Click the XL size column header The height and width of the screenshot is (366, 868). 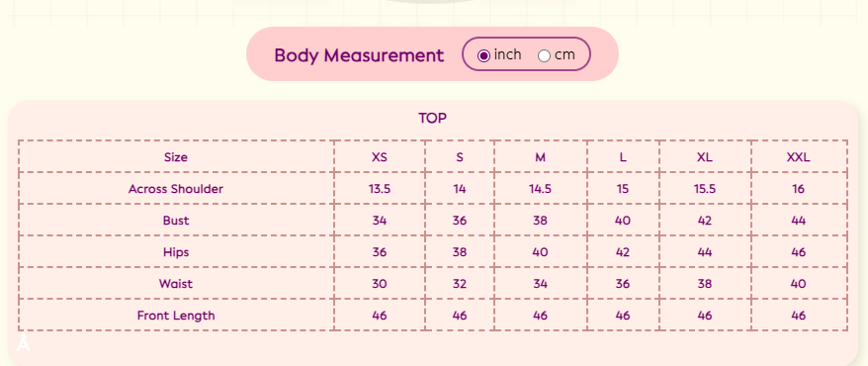704,157
